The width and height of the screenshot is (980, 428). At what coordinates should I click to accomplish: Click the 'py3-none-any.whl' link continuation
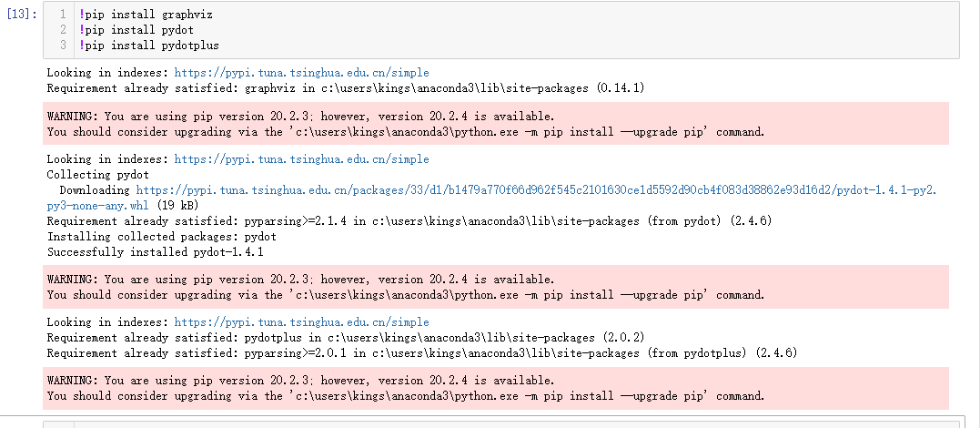98,205
